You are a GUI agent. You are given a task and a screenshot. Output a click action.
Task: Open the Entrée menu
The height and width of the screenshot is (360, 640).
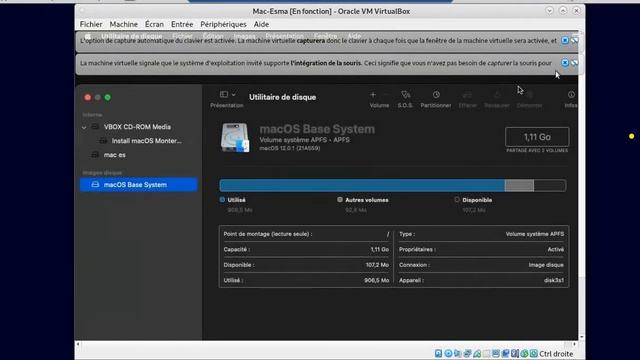point(182,24)
